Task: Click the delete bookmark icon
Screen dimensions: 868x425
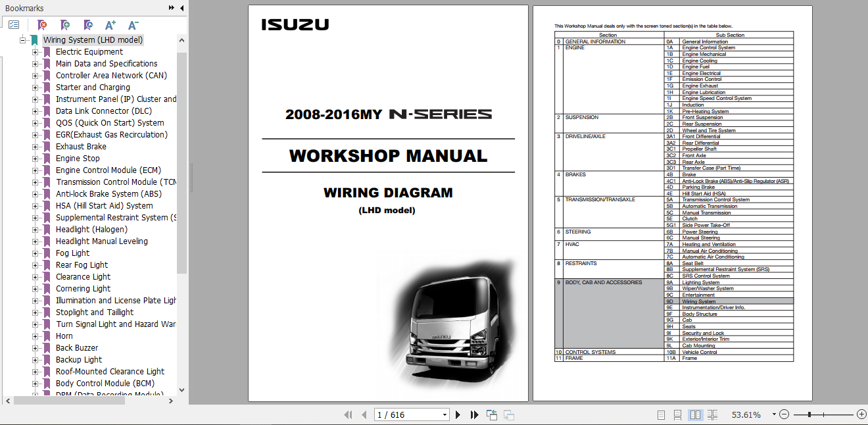Action: coord(42,25)
